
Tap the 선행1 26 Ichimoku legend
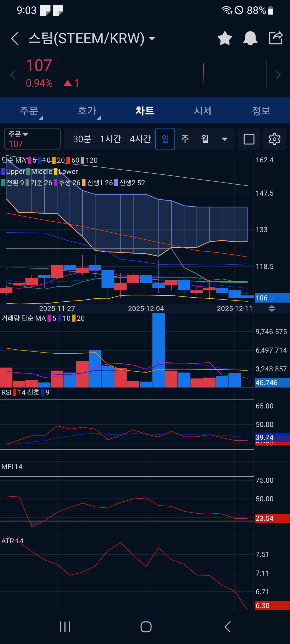(x=97, y=183)
